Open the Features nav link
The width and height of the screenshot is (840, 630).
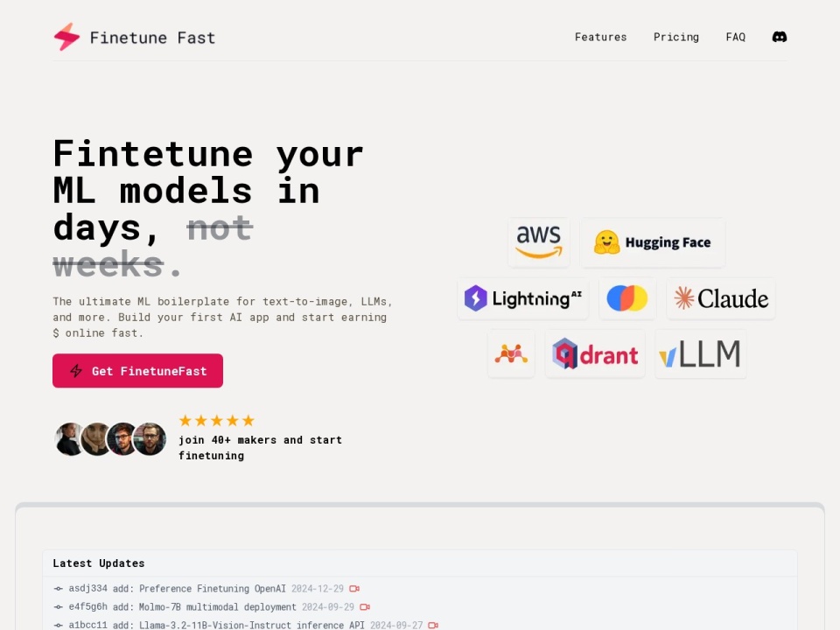tap(600, 37)
